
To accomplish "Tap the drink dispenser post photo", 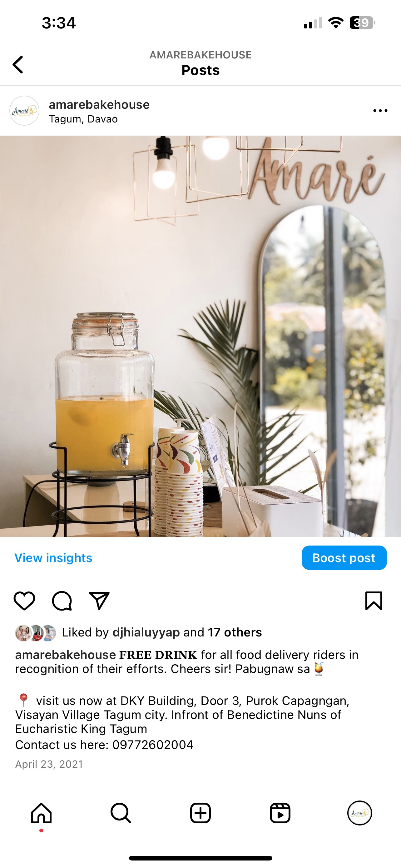I will click(x=200, y=336).
